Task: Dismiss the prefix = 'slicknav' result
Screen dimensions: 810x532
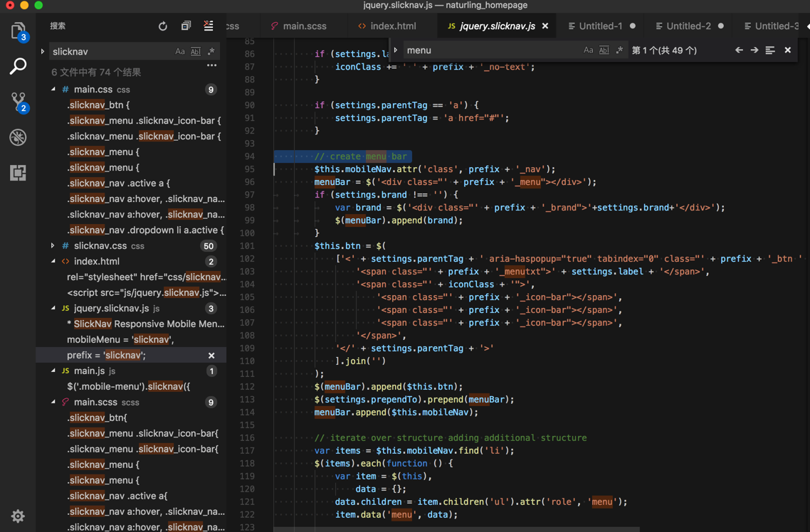Action: pos(211,356)
